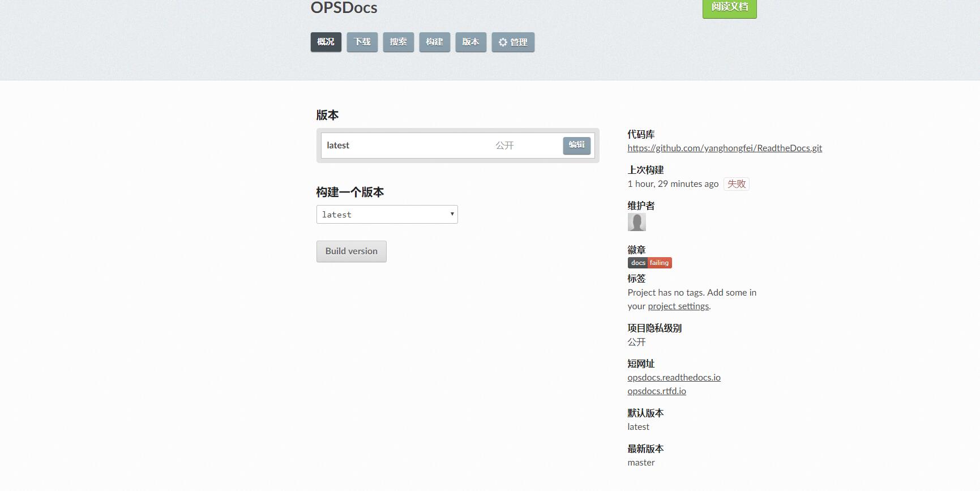This screenshot has width=980, height=491.
Task: Click the '1 hour, 29 minutes ago' text
Action: tap(673, 184)
